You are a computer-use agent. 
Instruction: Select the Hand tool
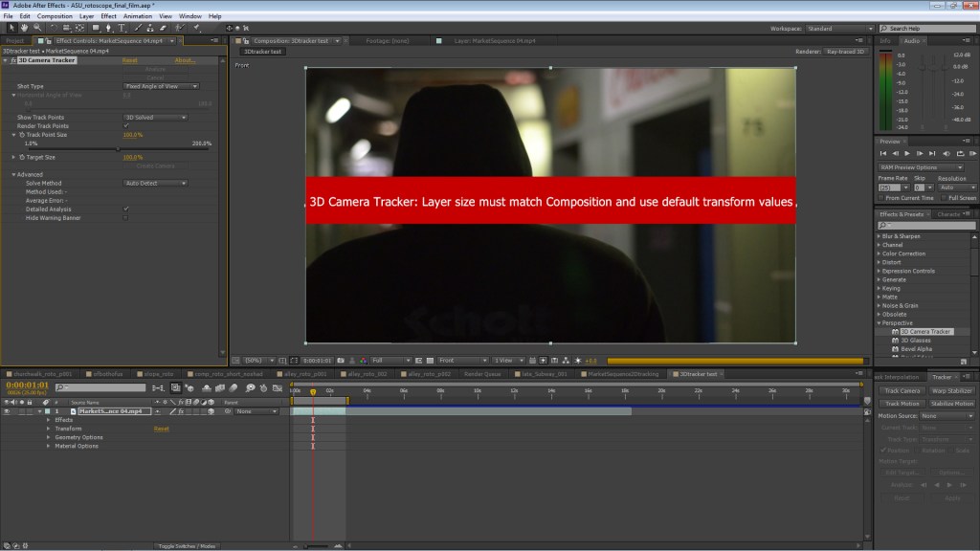tap(25, 28)
